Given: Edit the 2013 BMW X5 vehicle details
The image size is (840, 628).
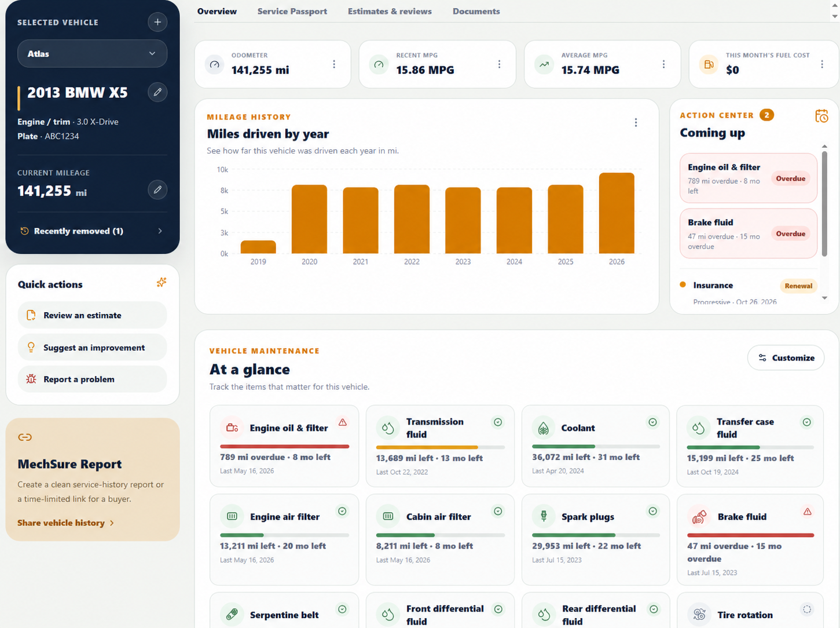Looking at the screenshot, I should (x=157, y=92).
